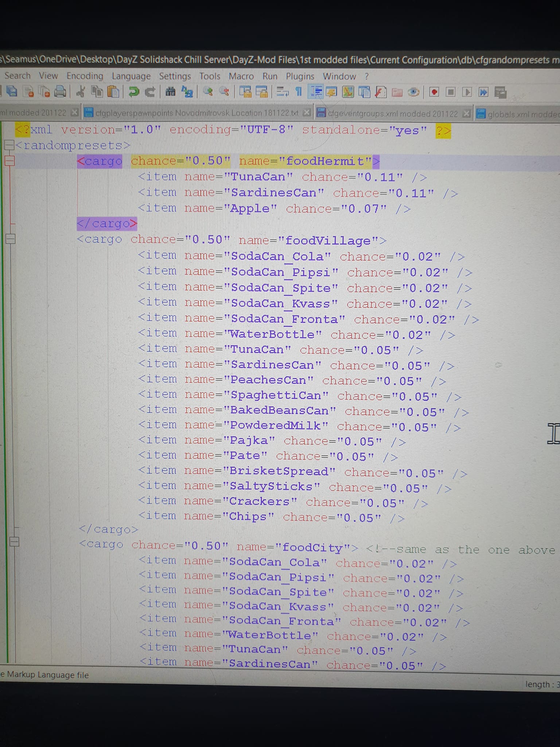Toggle Show All Characters pilcrow icon
Screen dimensions: 560x747
click(298, 92)
